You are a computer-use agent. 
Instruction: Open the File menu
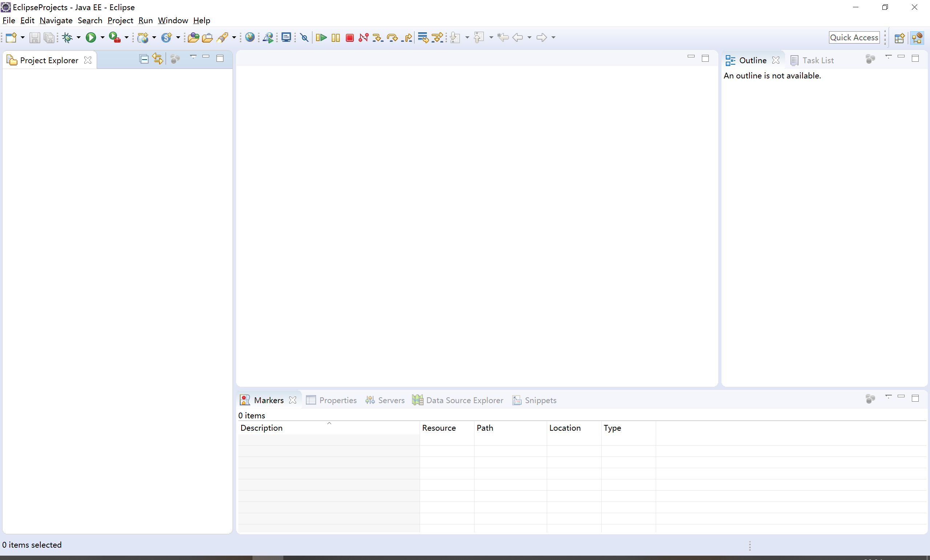tap(9, 20)
